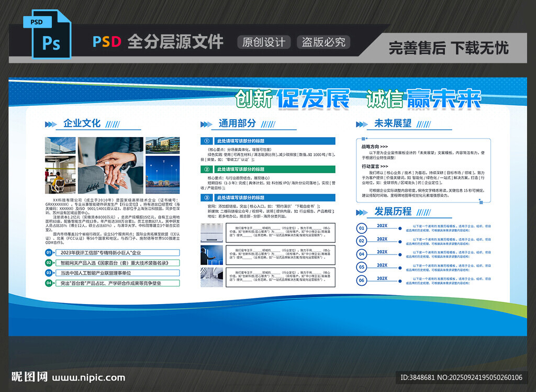Click the 盗版必究 badge
Viewport: 536px width, 392px height.
coord(323,42)
